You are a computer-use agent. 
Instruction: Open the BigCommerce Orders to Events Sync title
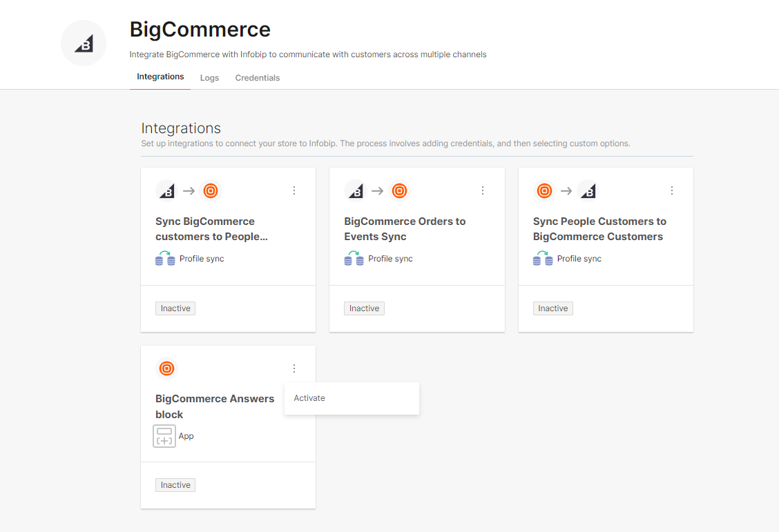405,229
